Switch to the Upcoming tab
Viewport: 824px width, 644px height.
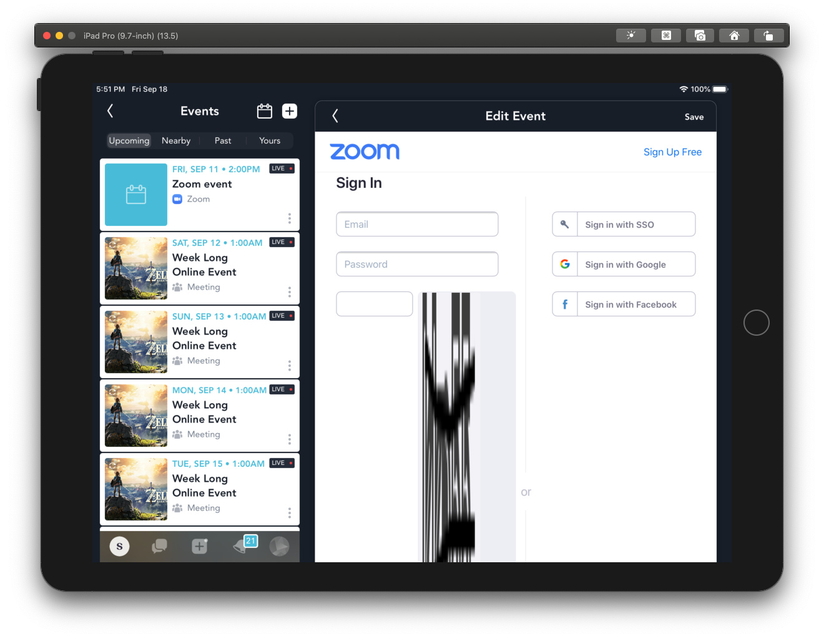pyautogui.click(x=129, y=140)
